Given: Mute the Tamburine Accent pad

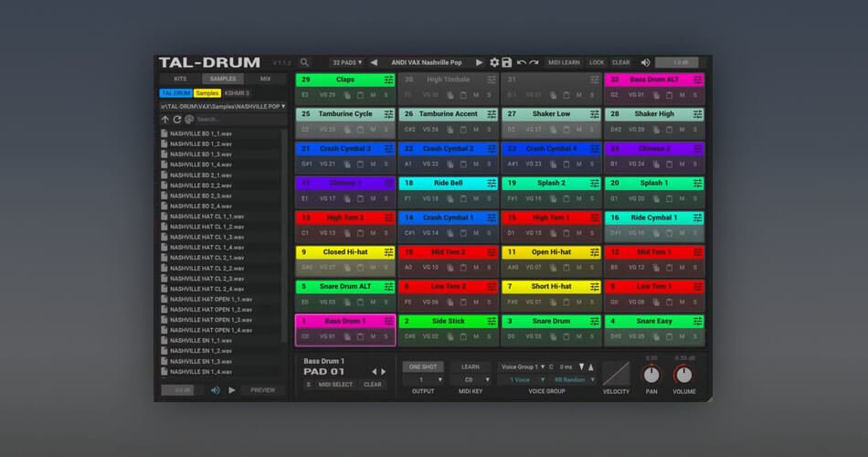Looking at the screenshot, I should 476,130.
